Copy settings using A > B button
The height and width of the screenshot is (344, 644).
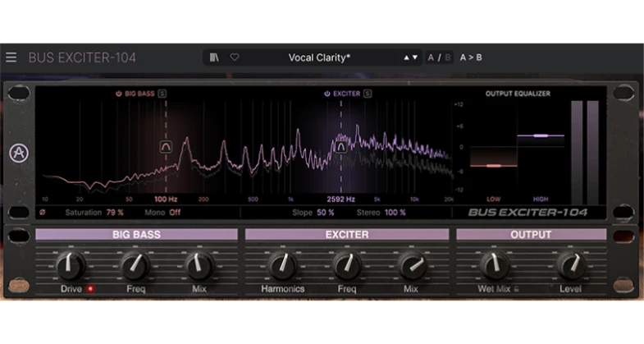(x=471, y=57)
